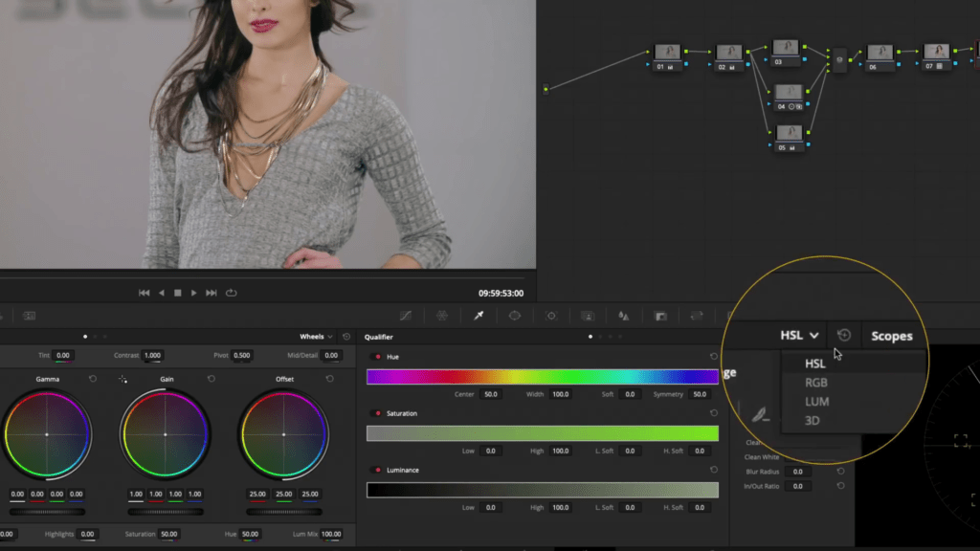
Task: Toggle the Saturation qualifier on/off
Action: [377, 413]
